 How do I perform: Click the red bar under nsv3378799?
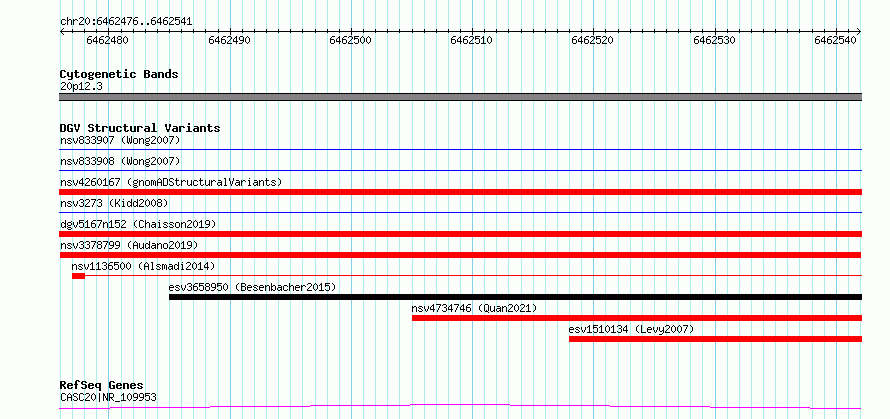click(x=461, y=255)
